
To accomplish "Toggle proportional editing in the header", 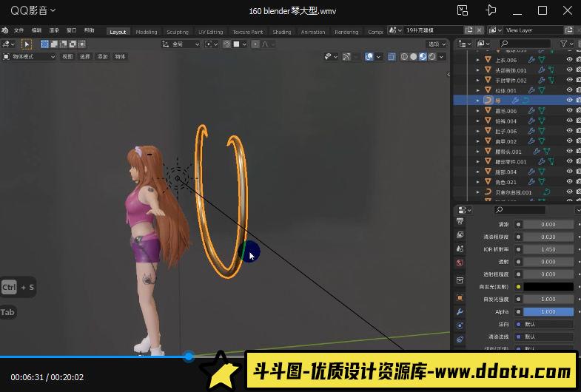I will coord(255,44).
